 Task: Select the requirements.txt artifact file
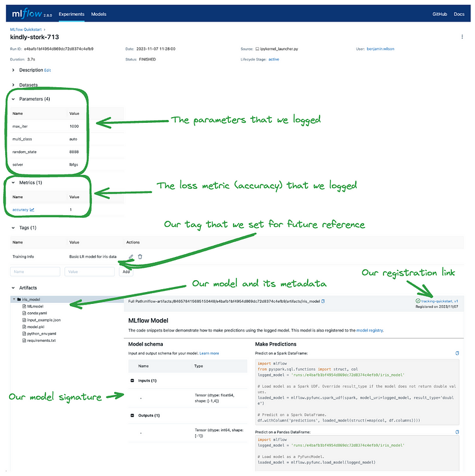point(41,341)
